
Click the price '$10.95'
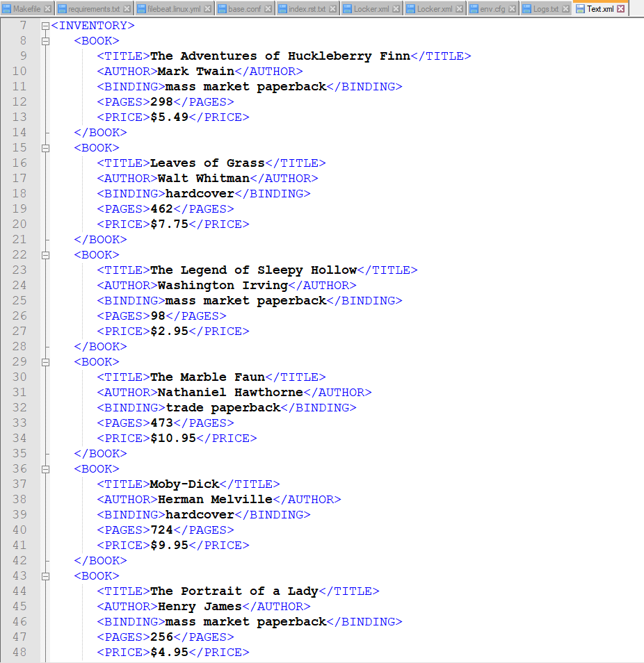[173, 438]
